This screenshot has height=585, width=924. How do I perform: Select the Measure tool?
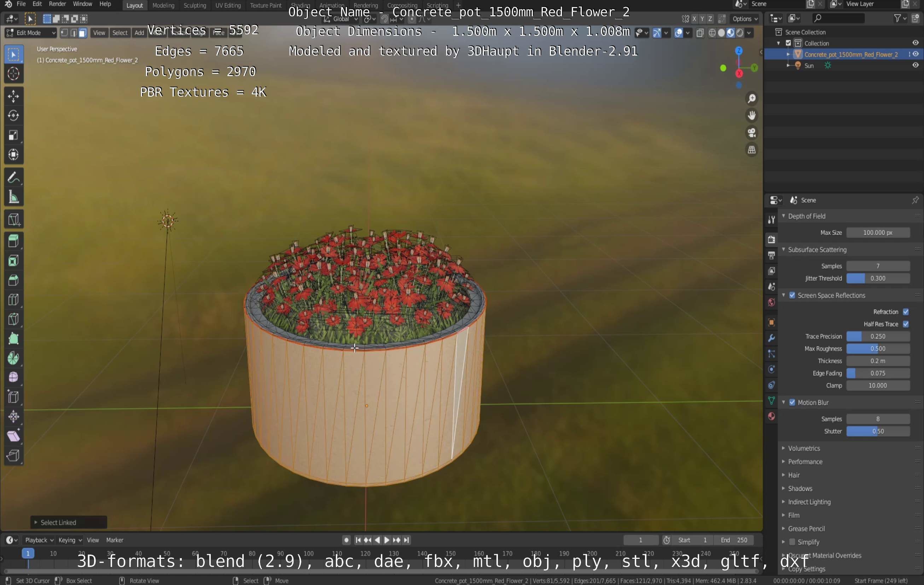(13, 197)
